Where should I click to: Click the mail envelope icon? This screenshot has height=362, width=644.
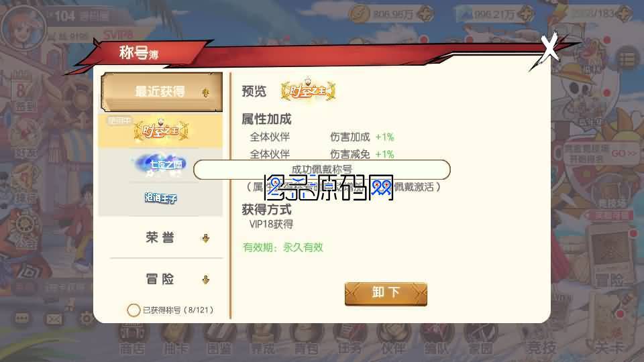point(54,319)
